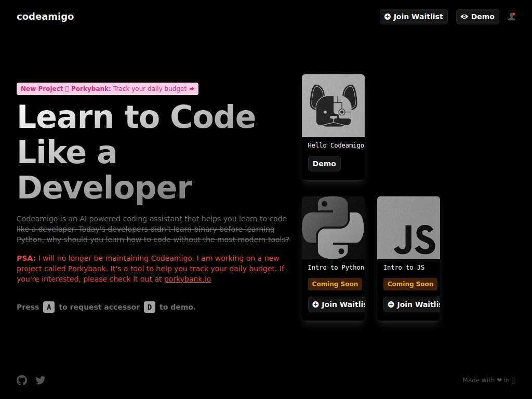
Task: Click the user profile icon in header
Action: point(512,17)
